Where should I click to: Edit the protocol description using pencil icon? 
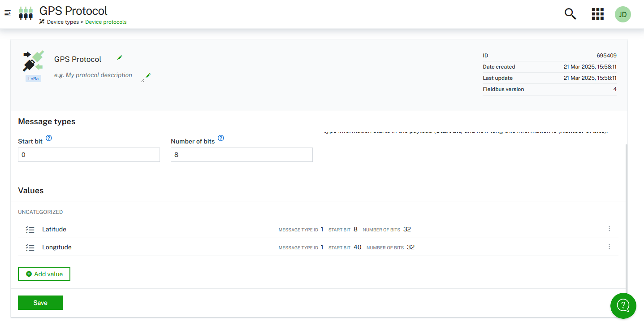(x=147, y=77)
